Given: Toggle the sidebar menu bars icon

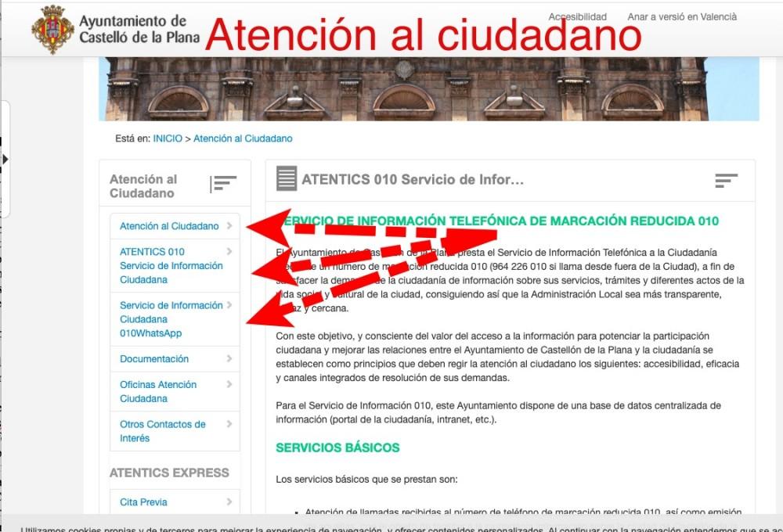Looking at the screenshot, I should click(x=224, y=184).
